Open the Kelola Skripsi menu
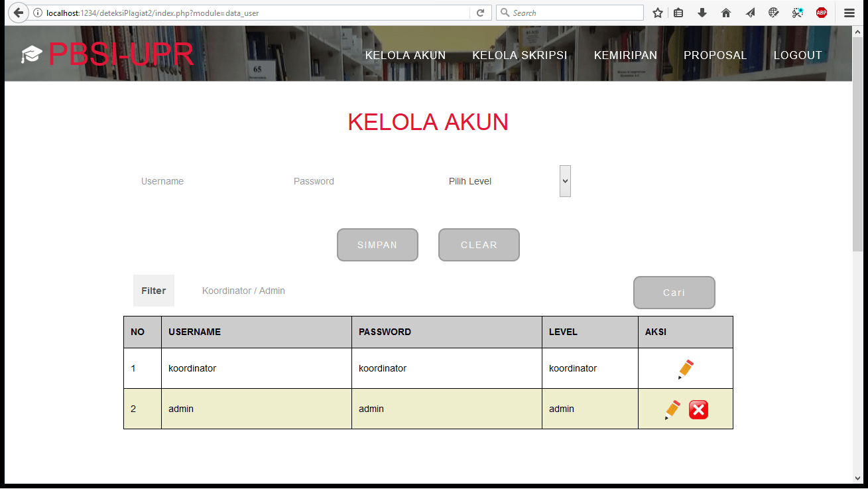Image resolution: width=868 pixels, height=489 pixels. tap(519, 55)
